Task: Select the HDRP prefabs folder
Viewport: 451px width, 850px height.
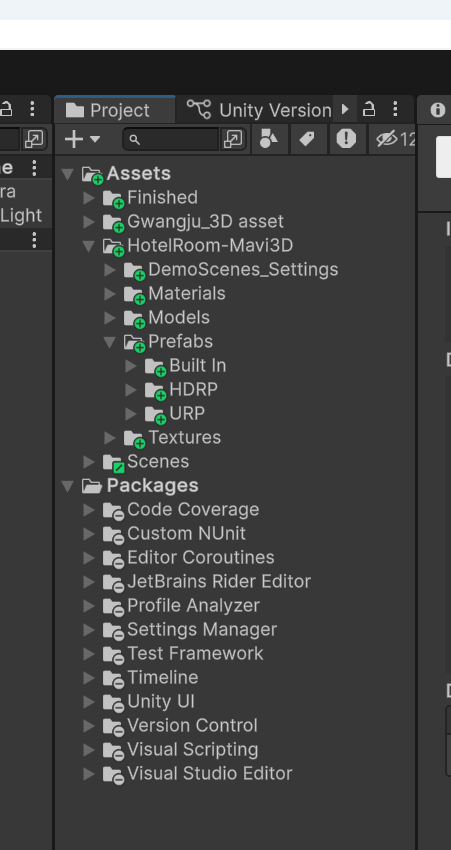Action: click(193, 390)
